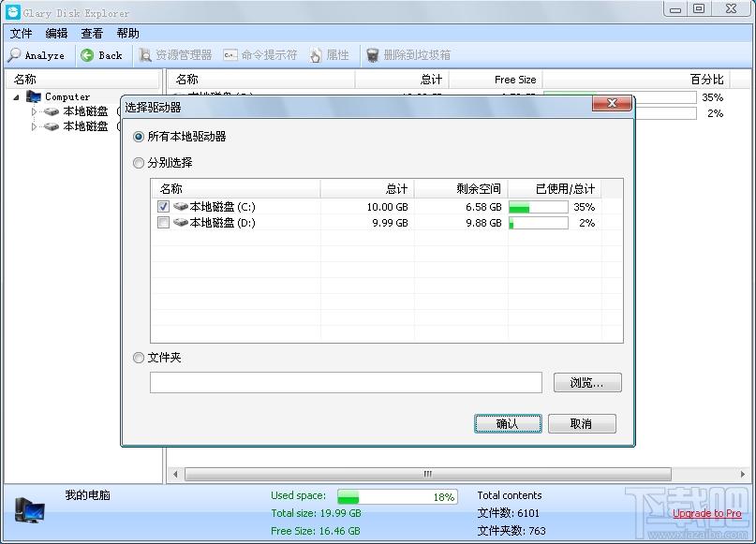Close the 选择驱动器 dialog
The height and width of the screenshot is (544, 756).
point(612,103)
